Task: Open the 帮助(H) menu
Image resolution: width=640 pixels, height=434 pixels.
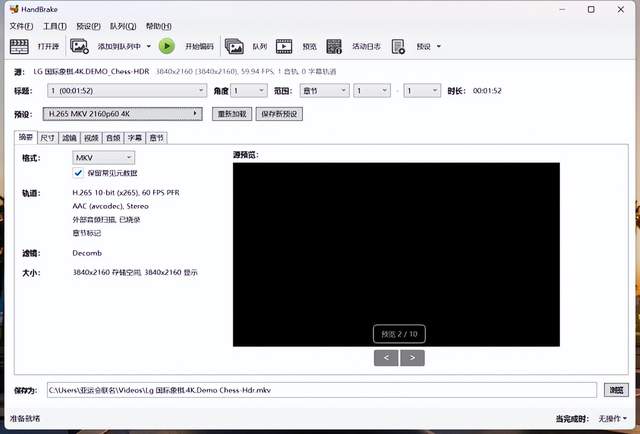Action: (x=158, y=26)
